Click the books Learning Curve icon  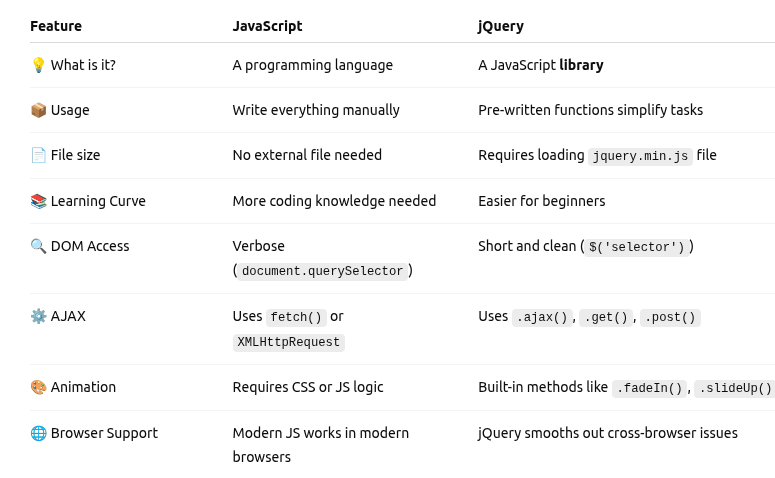coord(39,201)
